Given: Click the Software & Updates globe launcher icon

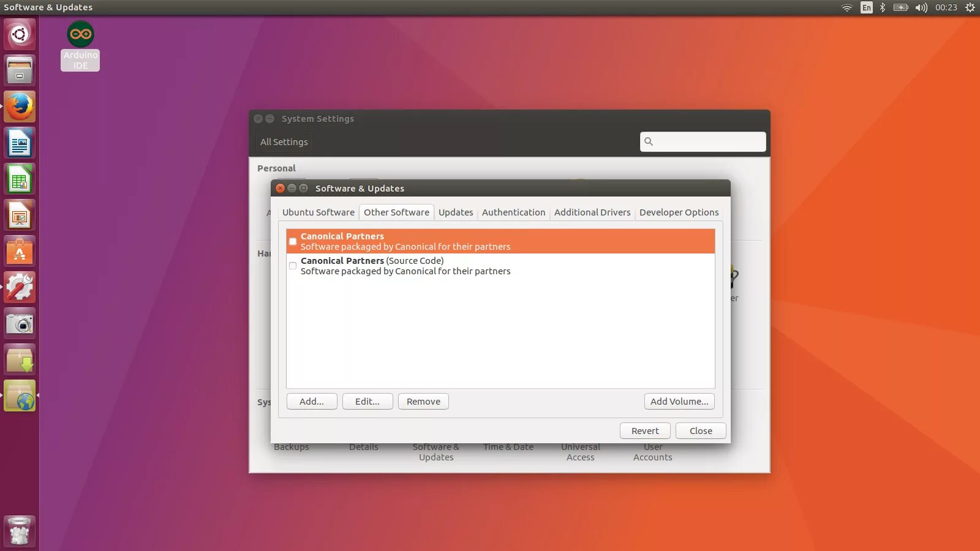Looking at the screenshot, I should (x=20, y=396).
